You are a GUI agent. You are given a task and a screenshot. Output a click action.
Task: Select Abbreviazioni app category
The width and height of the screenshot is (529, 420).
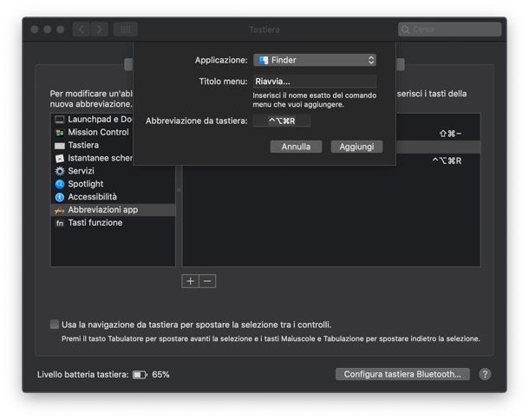pos(113,210)
